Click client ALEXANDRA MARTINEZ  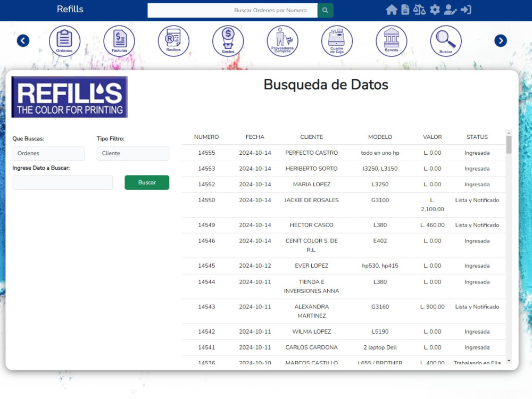click(x=311, y=311)
